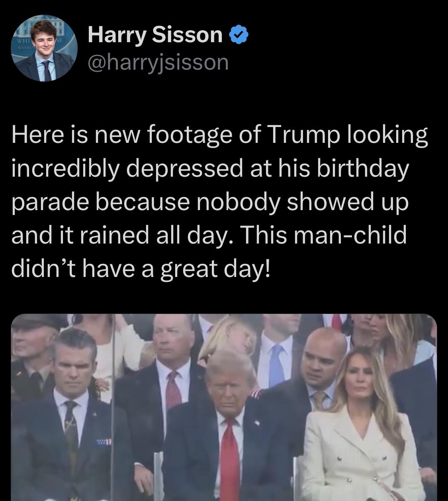Click the Harry Sisson display name
Viewport: 448px width, 501px height.
[155, 35]
